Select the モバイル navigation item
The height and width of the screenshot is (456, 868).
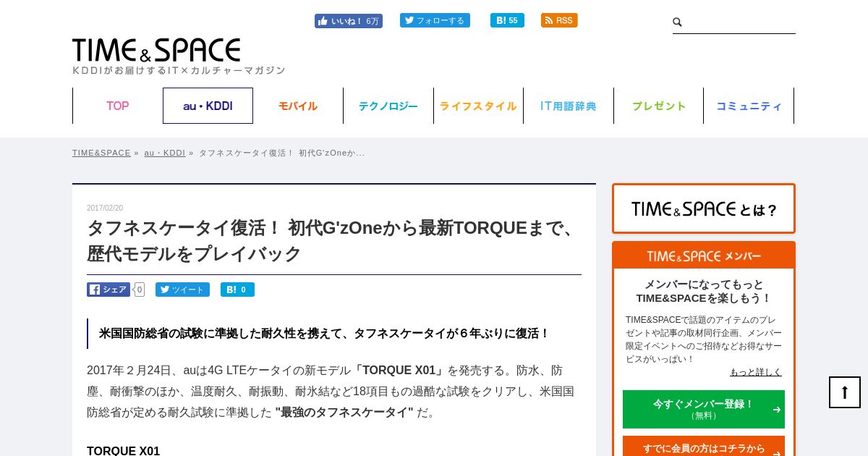tap(298, 106)
